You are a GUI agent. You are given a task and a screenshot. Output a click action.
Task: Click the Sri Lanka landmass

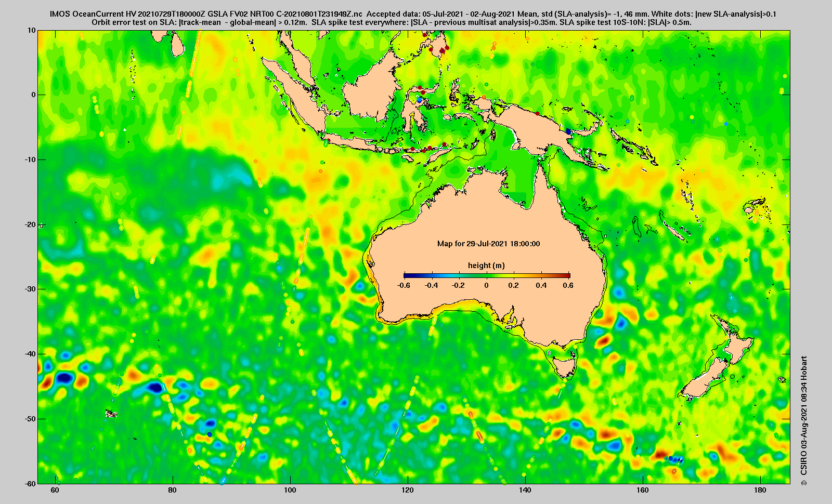coord(178,45)
